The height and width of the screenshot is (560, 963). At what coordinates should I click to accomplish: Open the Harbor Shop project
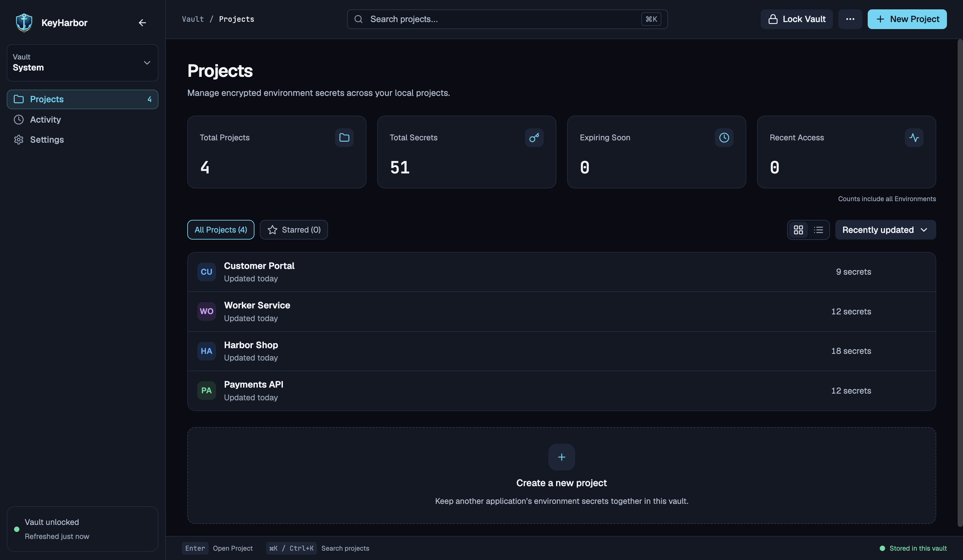[x=561, y=351]
